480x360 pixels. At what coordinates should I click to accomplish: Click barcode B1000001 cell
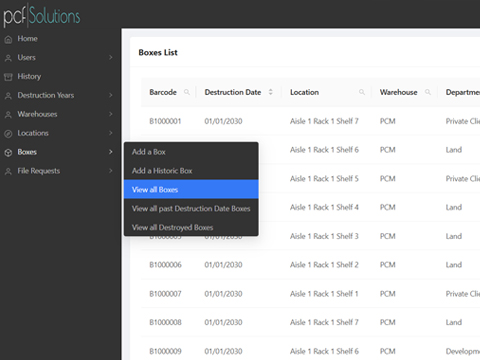click(x=165, y=121)
